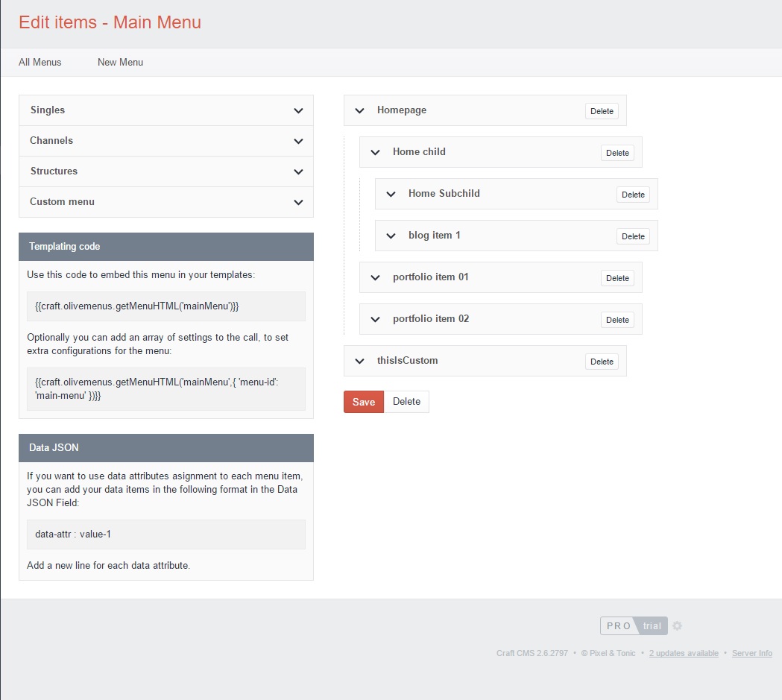The height and width of the screenshot is (700, 782).
Task: Go to the All Menus tab
Action: tap(40, 63)
